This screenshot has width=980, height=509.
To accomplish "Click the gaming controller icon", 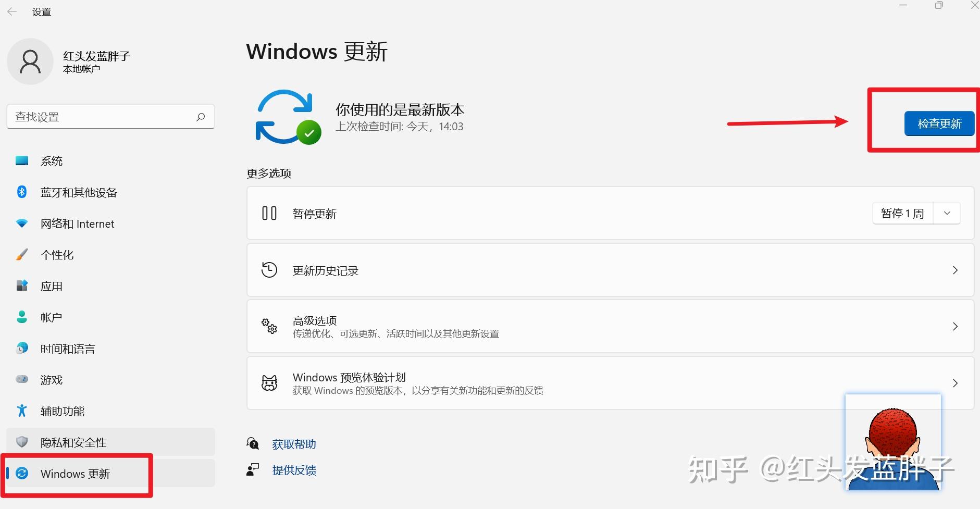I will tap(22, 379).
